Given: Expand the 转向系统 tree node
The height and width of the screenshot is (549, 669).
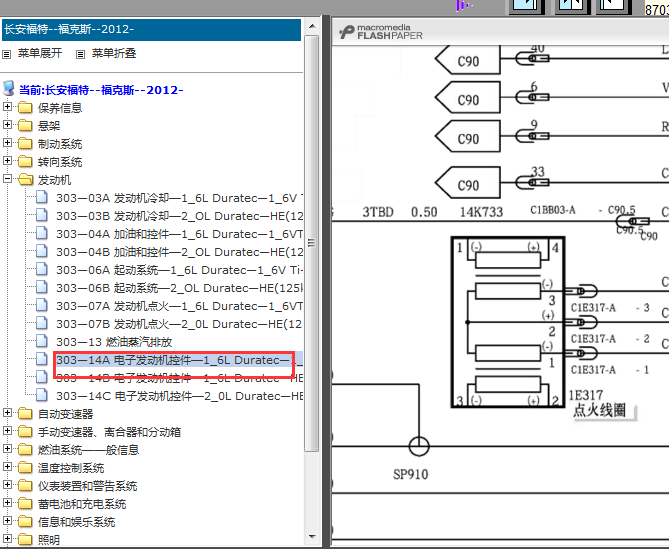Looking at the screenshot, I should tap(7, 160).
